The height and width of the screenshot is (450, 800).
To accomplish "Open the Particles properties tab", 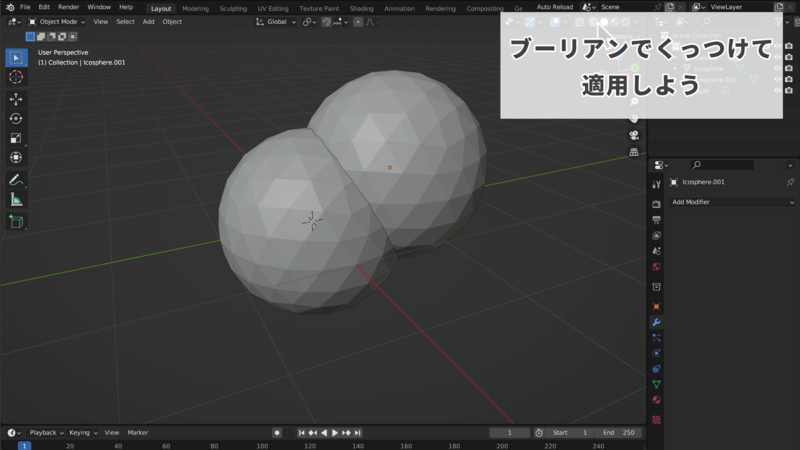I will click(656, 338).
